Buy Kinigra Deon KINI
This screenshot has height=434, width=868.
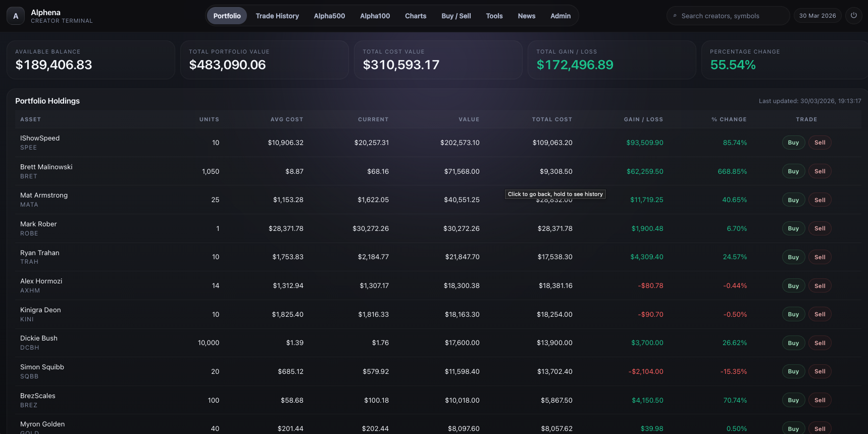(793, 314)
